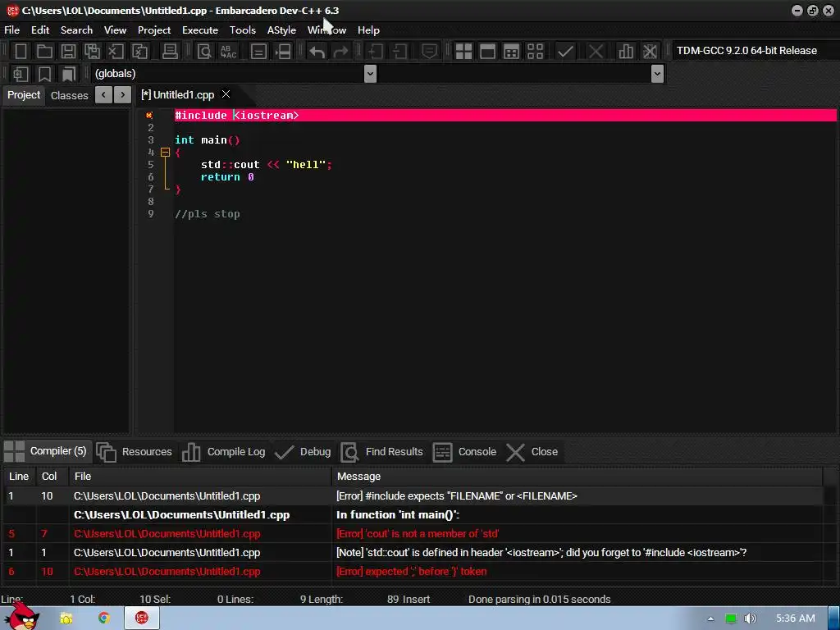Switch to the Console bottom tab

464,452
